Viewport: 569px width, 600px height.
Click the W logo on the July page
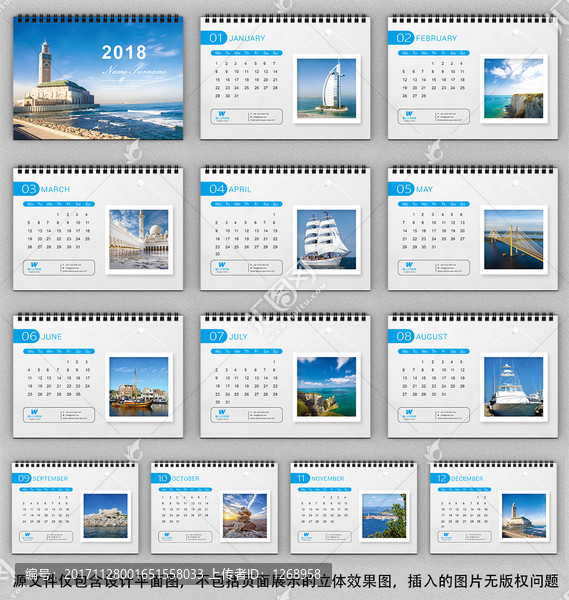tap(222, 412)
